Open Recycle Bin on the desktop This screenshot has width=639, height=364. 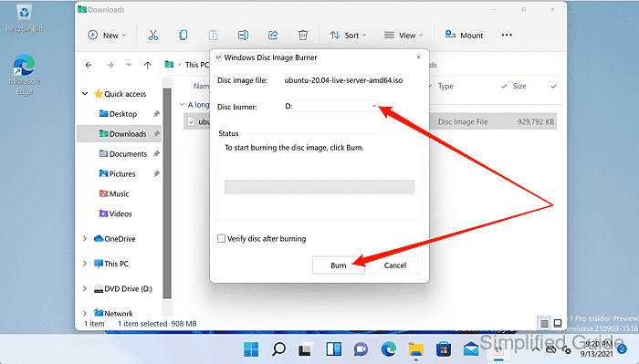point(24,19)
